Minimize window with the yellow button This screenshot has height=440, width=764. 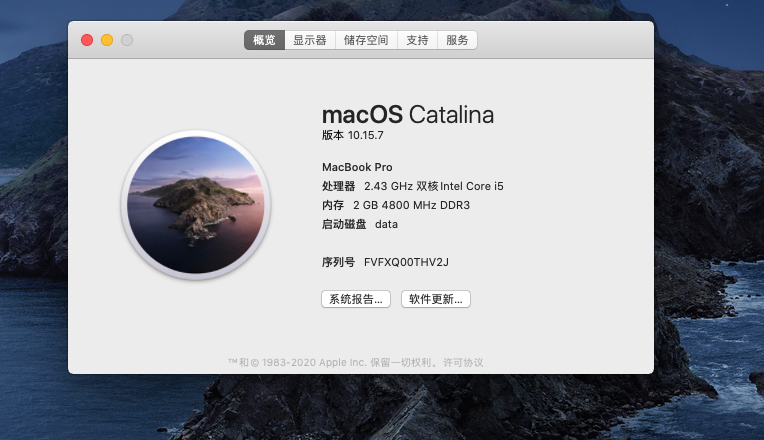107,40
